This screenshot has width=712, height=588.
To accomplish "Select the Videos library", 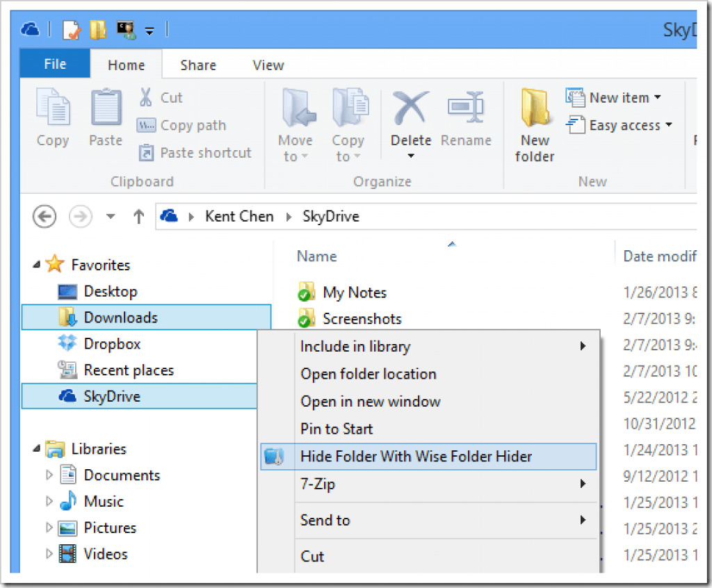I will pyautogui.click(x=106, y=554).
